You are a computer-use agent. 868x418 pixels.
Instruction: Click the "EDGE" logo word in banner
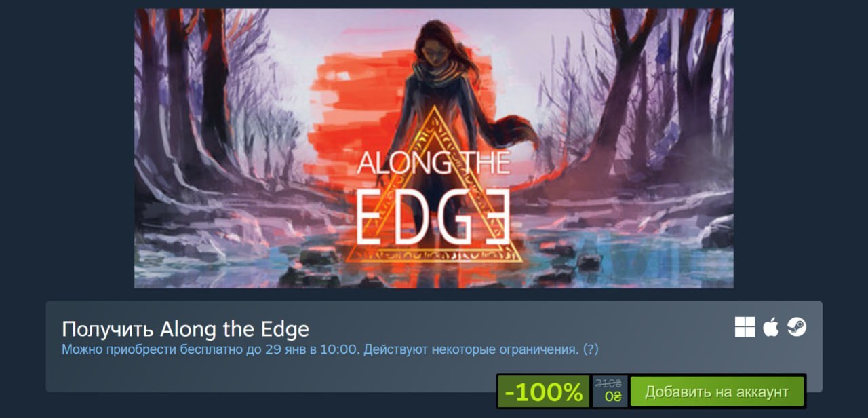point(433,221)
